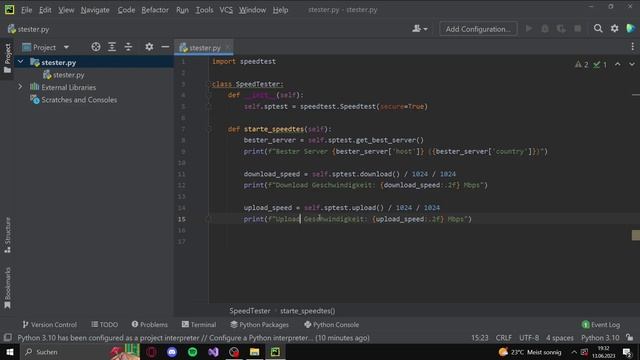Open the File menu
Image resolution: width=640 pixels, height=360 pixels.
tap(27, 10)
